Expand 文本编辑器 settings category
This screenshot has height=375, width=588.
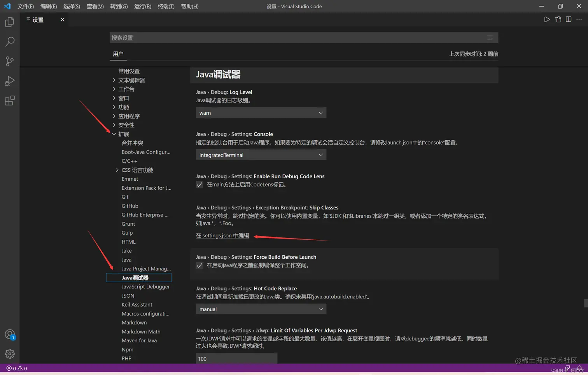(x=114, y=80)
